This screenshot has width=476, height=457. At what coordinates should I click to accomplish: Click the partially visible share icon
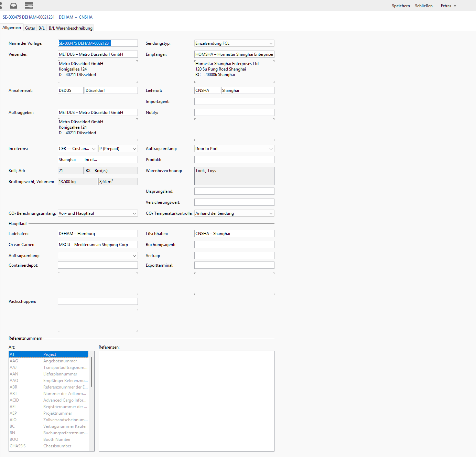coord(1,6)
